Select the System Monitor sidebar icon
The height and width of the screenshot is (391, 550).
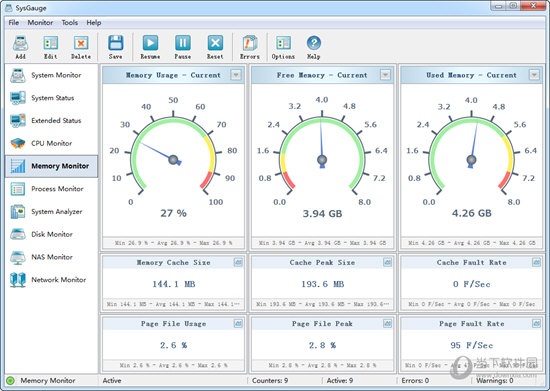(x=18, y=75)
